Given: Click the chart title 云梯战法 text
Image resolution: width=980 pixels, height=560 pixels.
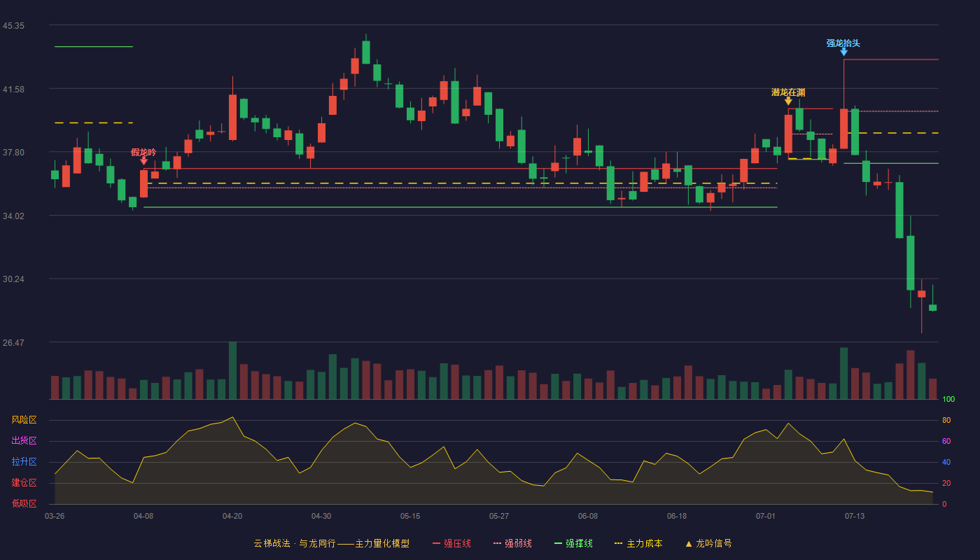Looking at the screenshot, I should point(272,544).
